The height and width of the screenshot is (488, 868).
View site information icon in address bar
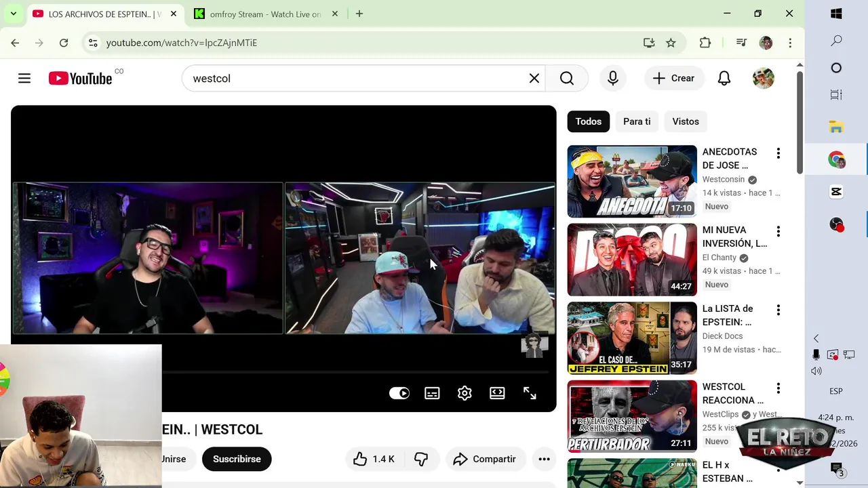coord(93,43)
